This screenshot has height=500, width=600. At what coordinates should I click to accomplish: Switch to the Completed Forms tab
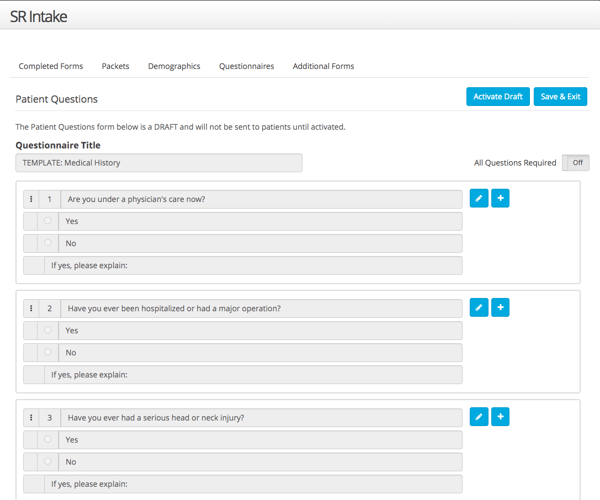[51, 66]
